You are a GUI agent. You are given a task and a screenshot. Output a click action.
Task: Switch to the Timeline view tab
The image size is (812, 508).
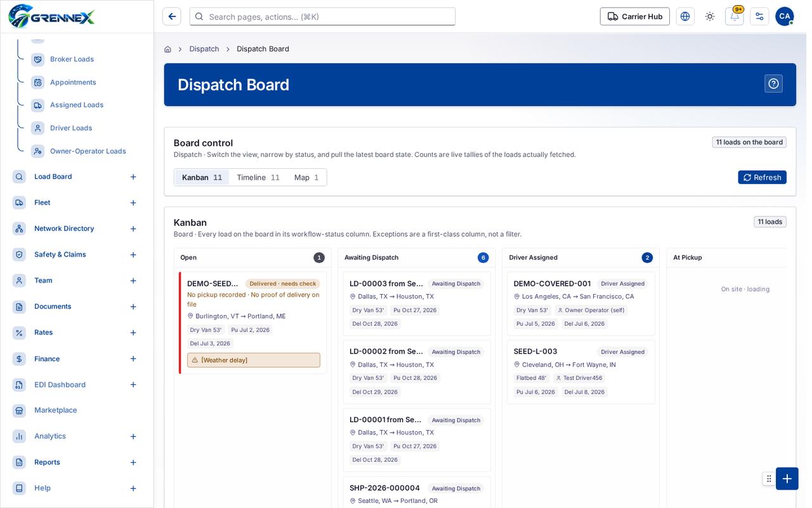pyautogui.click(x=258, y=177)
